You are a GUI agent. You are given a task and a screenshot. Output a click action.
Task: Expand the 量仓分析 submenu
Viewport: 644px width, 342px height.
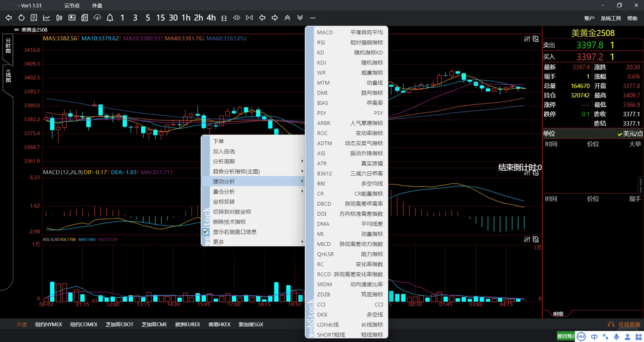tap(253, 191)
